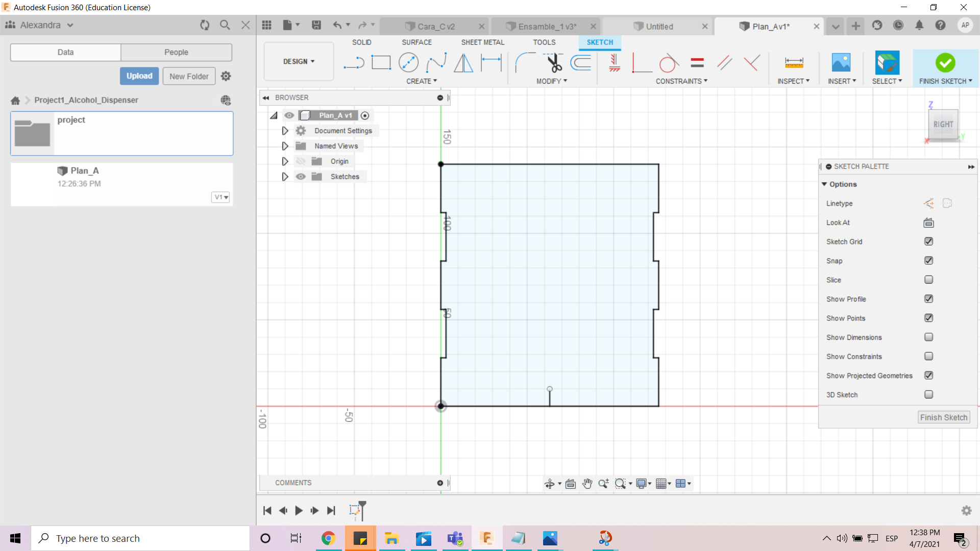
Task: Expand the Sketches tree node
Action: coord(285,177)
